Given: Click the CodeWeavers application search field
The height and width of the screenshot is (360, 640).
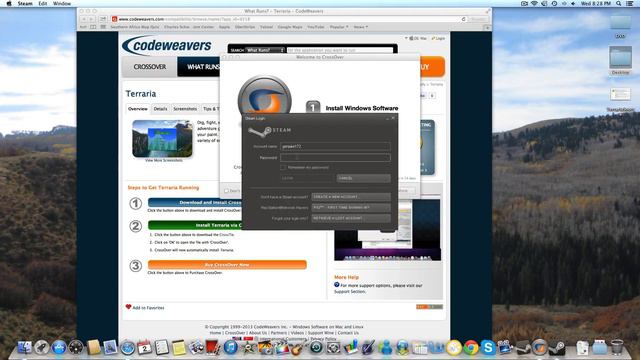Looking at the screenshot, I should click(x=340, y=50).
